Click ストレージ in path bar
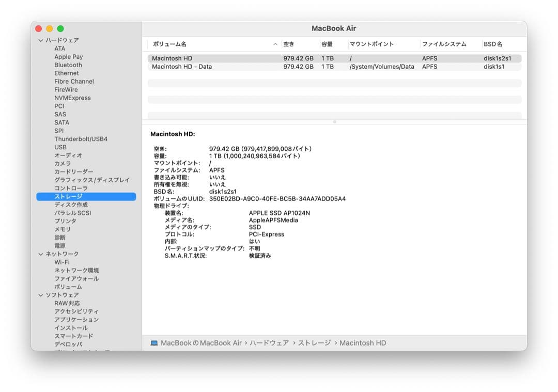Screen dimensions: 558x392 (314, 343)
